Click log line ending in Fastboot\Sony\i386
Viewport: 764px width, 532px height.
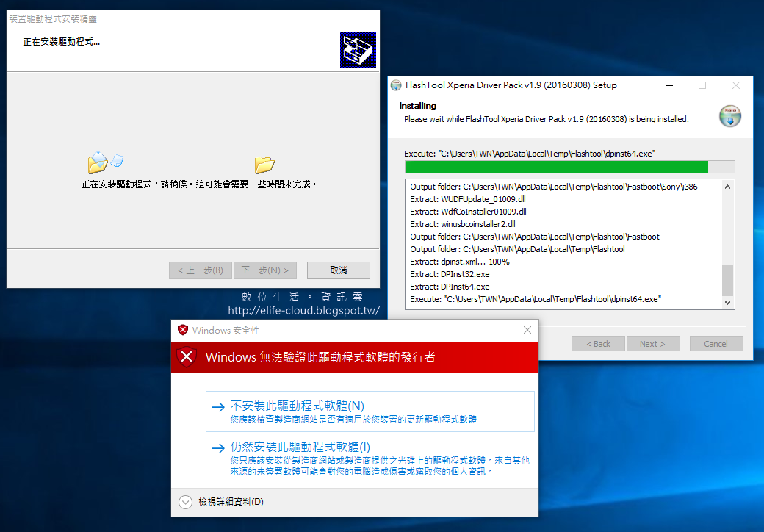click(553, 187)
